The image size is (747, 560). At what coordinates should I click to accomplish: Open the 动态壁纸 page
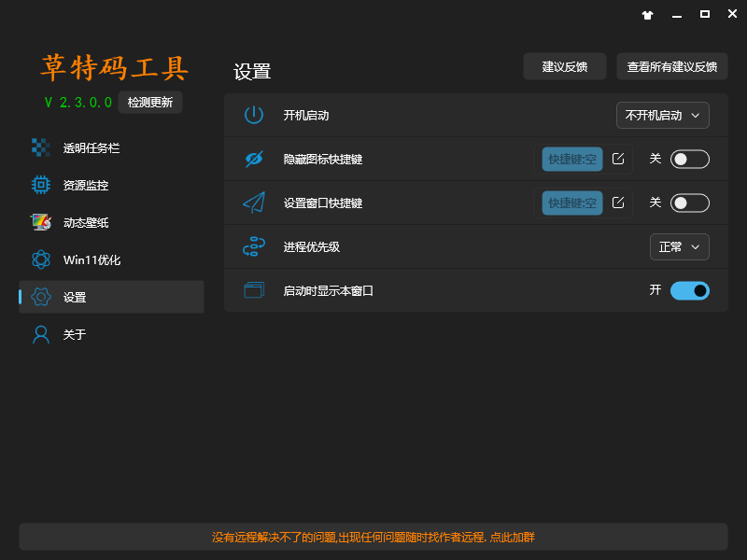click(111, 222)
